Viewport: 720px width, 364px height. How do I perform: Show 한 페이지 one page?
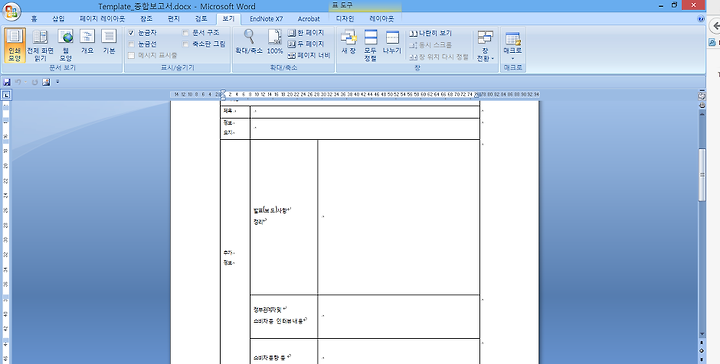[x=306, y=33]
